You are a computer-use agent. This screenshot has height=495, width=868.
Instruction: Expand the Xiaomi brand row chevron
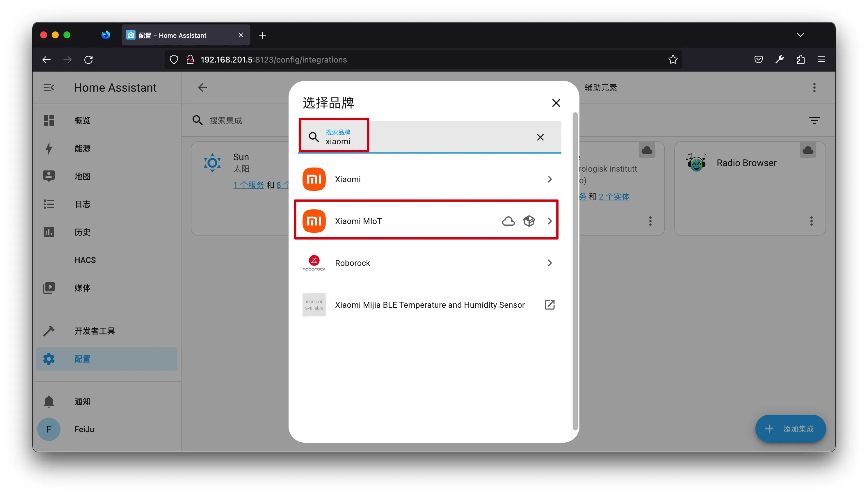click(x=549, y=179)
